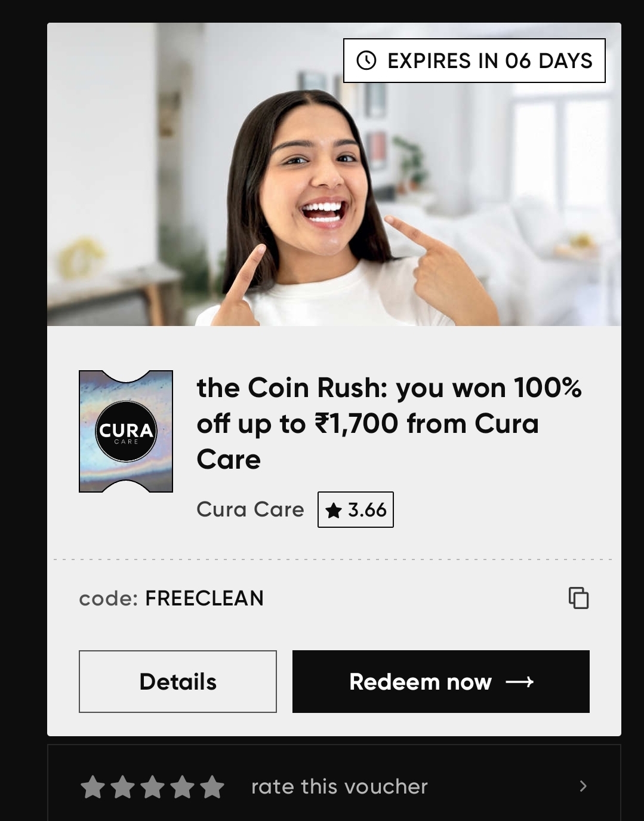Open the voucher Details
644x821 pixels.
pyautogui.click(x=178, y=681)
